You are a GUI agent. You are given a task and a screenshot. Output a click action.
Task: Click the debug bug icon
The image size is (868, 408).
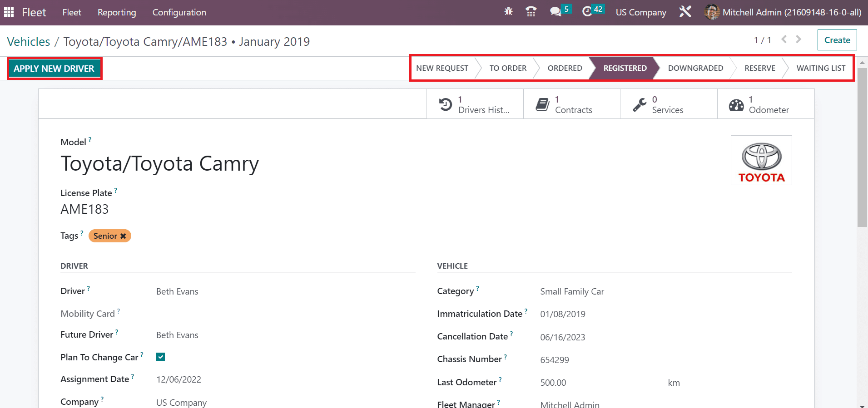click(508, 11)
